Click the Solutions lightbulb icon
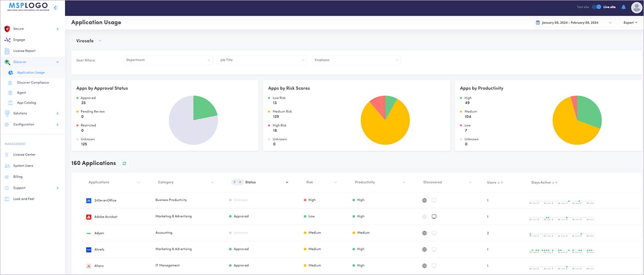 tap(7, 113)
